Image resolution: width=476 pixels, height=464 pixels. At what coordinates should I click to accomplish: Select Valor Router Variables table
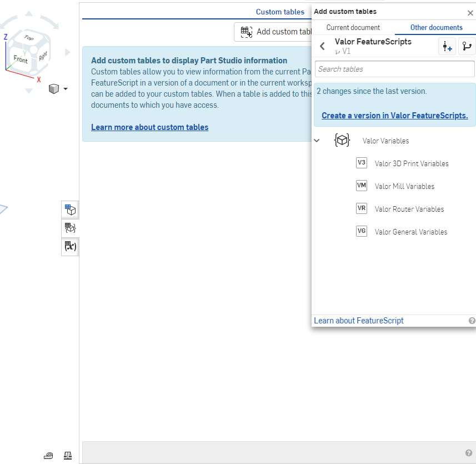(409, 209)
